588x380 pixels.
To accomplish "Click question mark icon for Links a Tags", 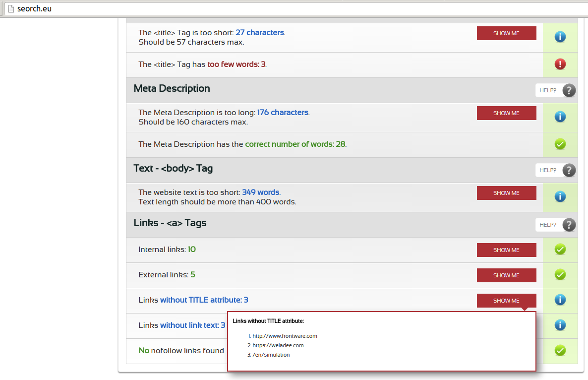I will 569,225.
